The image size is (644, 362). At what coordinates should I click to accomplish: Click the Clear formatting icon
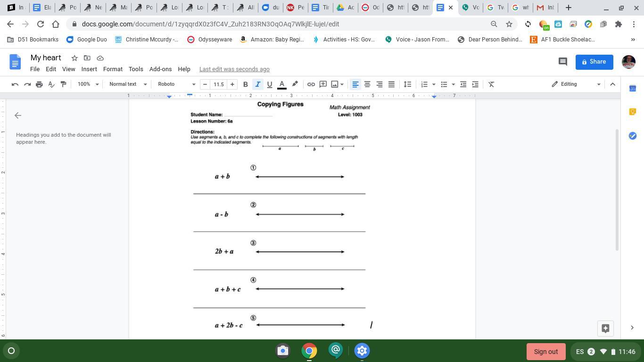click(491, 84)
